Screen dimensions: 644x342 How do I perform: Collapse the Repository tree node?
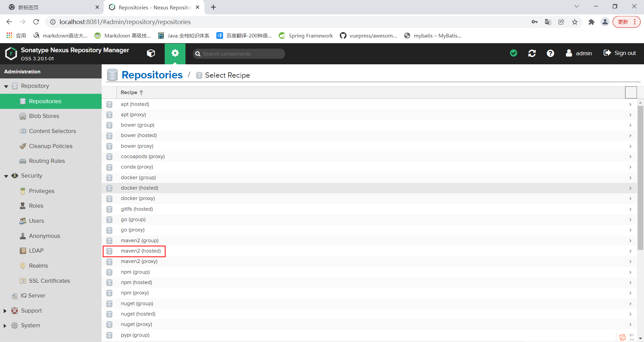[6, 86]
